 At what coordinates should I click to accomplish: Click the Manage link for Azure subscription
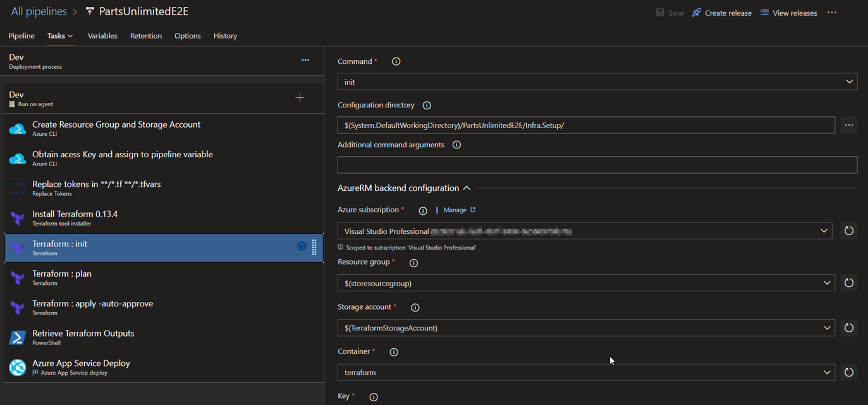460,210
